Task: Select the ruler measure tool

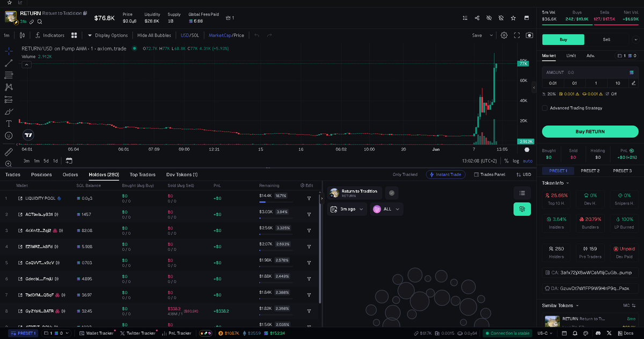Action: click(9, 152)
